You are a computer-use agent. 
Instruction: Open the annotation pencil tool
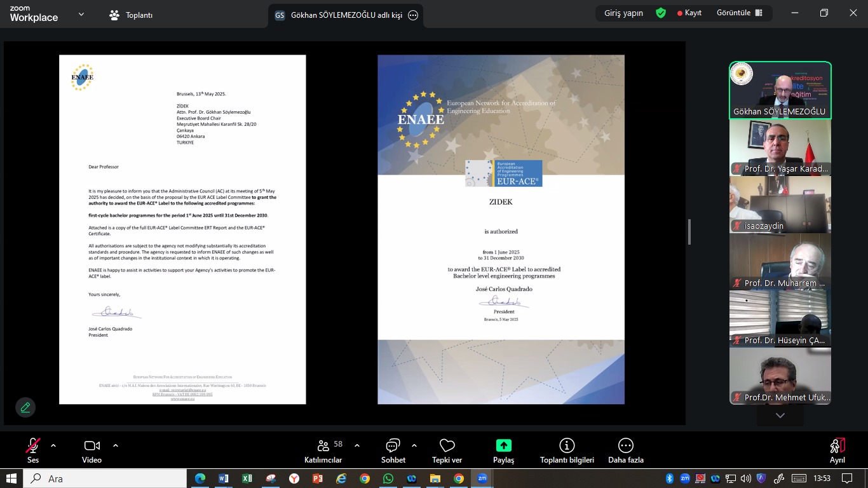25,407
